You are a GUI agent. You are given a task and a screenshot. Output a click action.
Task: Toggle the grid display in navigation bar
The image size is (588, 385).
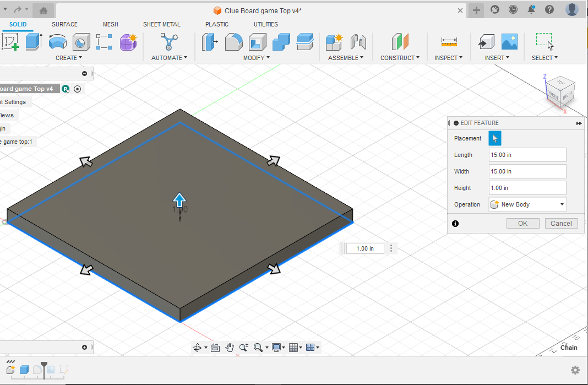click(294, 348)
